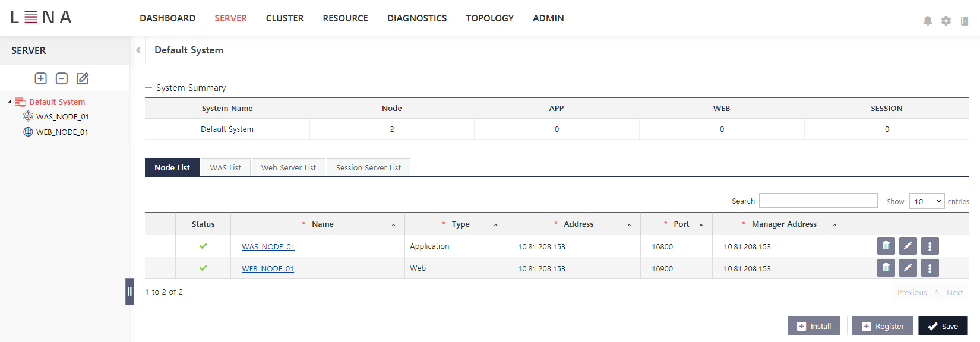Open SERVER menu

230,18
